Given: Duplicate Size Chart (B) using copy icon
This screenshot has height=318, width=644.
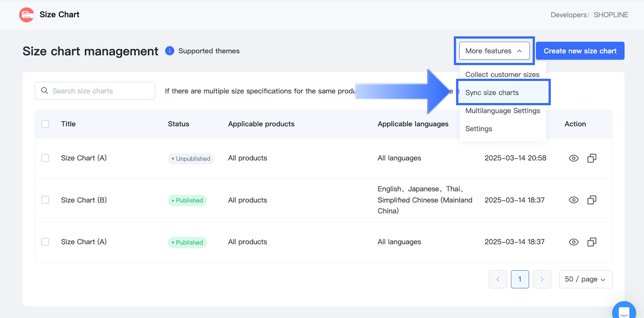Looking at the screenshot, I should [x=592, y=200].
